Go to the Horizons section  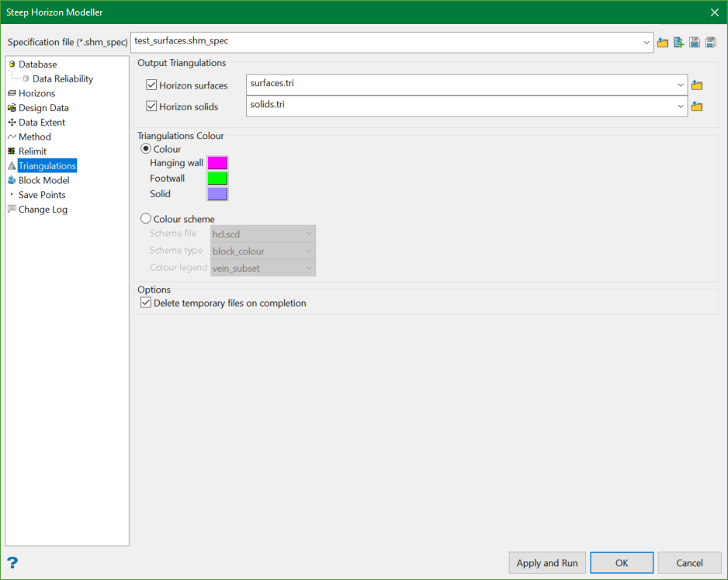coord(36,93)
